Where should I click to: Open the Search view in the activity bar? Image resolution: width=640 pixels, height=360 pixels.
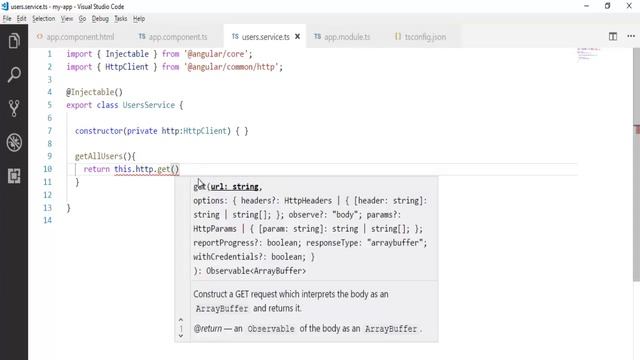14,75
